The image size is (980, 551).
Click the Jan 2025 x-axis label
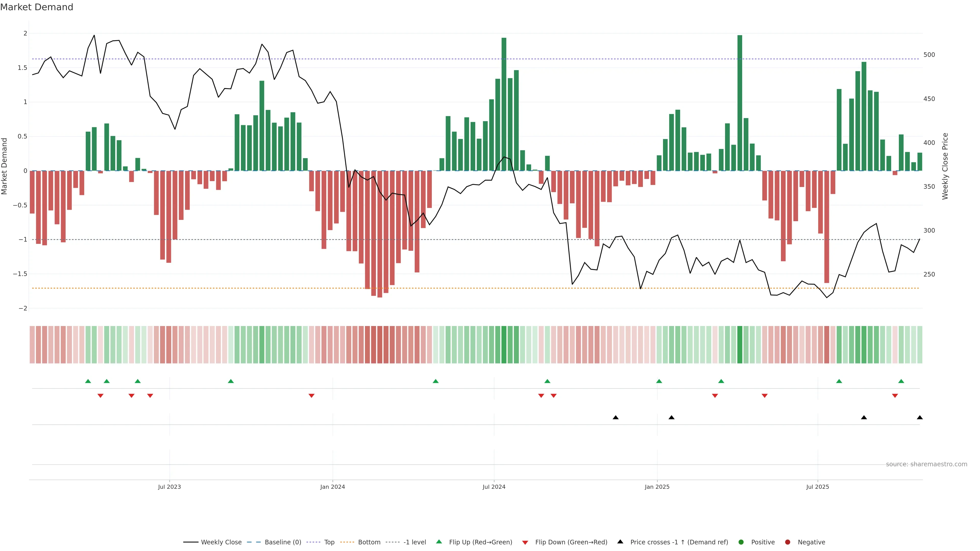(657, 487)
